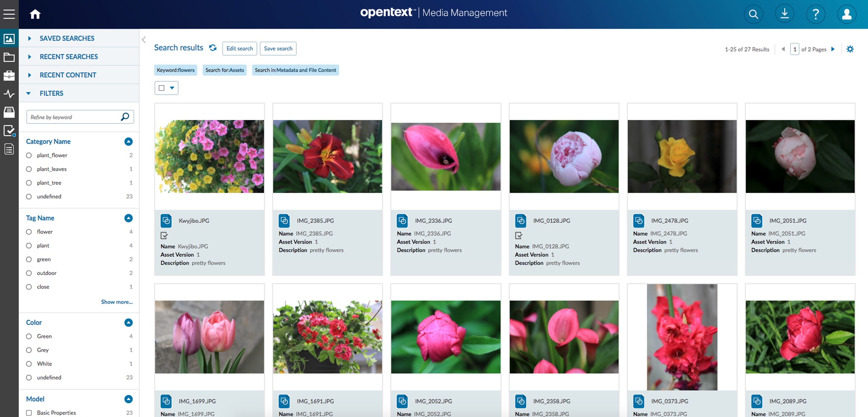Select the flower tag filter
Screen dimensions: 868x417
pyautogui.click(x=29, y=232)
